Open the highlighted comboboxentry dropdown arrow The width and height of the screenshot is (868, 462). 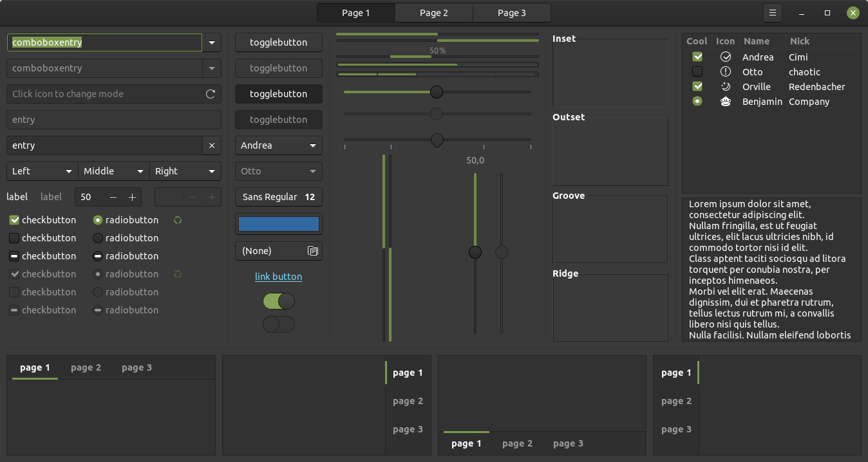pyautogui.click(x=212, y=42)
